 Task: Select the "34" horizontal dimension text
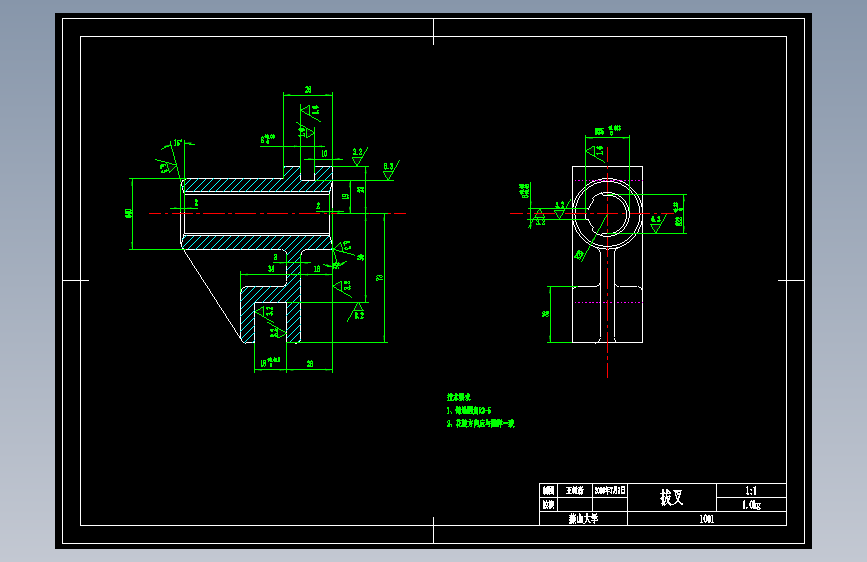[x=271, y=269]
